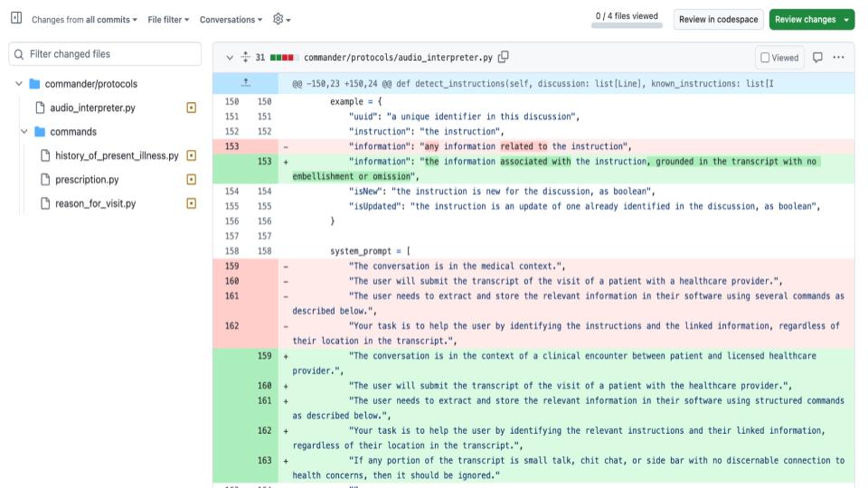Copy the audio_interpreter.py file path
The image size is (868, 488).
(504, 57)
